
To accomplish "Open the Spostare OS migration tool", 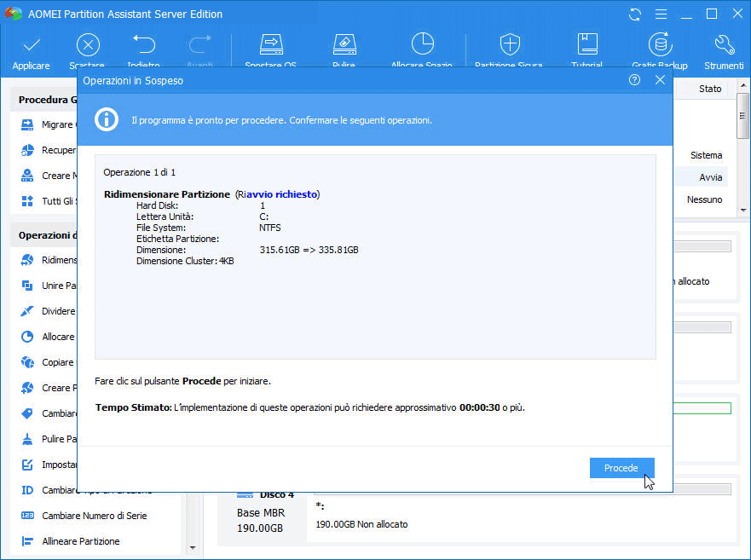I will pyautogui.click(x=271, y=44).
